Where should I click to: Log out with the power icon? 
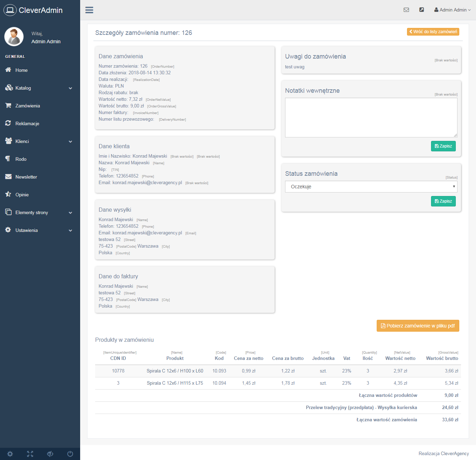click(x=70, y=454)
